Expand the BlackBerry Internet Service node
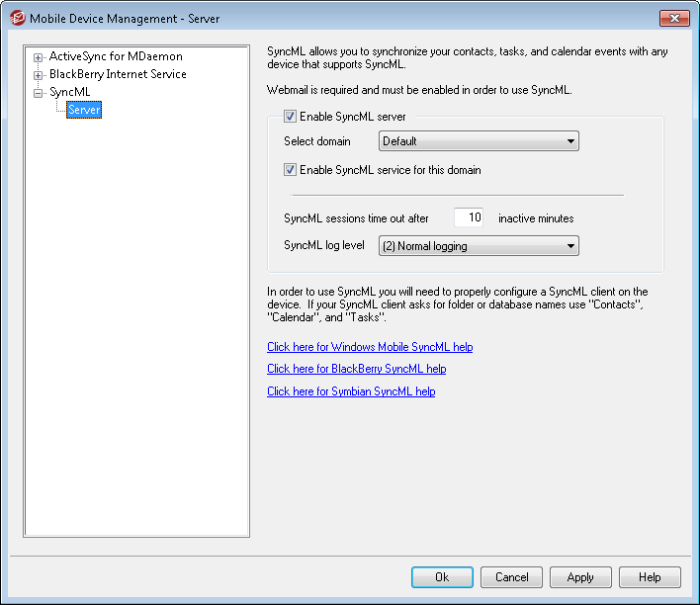The width and height of the screenshot is (700, 605). [39, 74]
